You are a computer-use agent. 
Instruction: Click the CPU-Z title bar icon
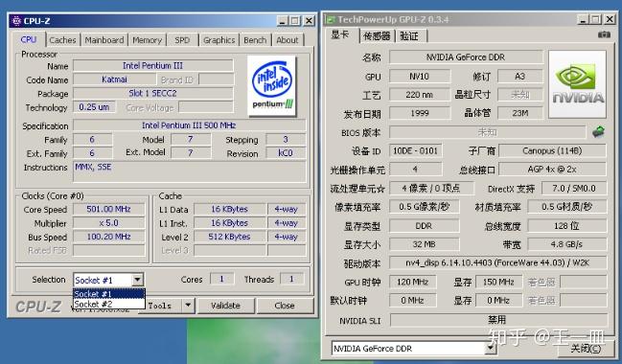coord(16,21)
